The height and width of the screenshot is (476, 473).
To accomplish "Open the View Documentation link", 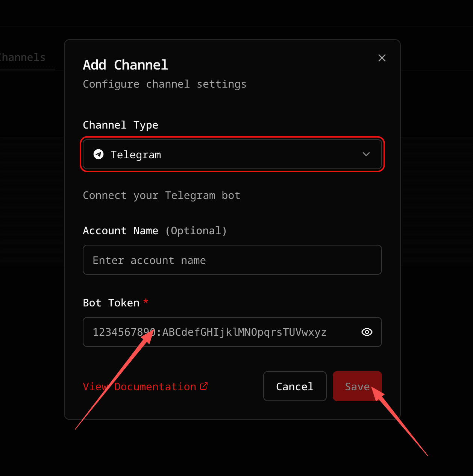I will point(140,387).
